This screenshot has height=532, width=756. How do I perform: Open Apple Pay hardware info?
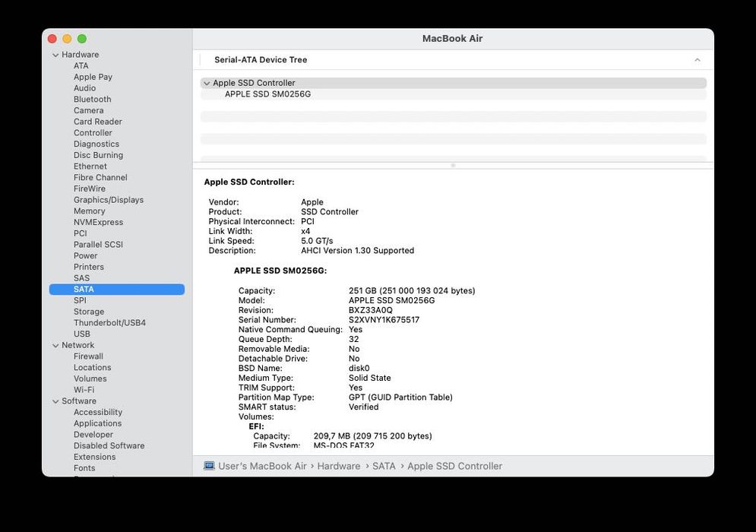tap(93, 77)
